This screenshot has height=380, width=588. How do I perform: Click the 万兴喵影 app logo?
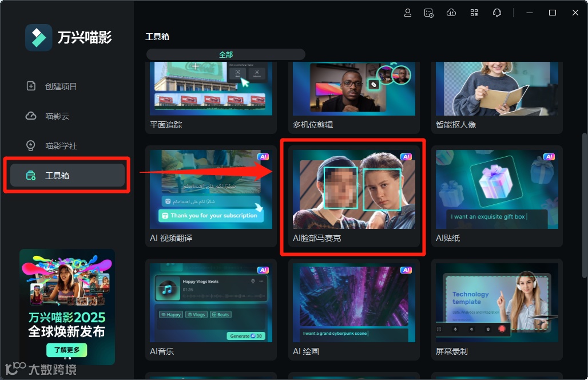(x=39, y=37)
